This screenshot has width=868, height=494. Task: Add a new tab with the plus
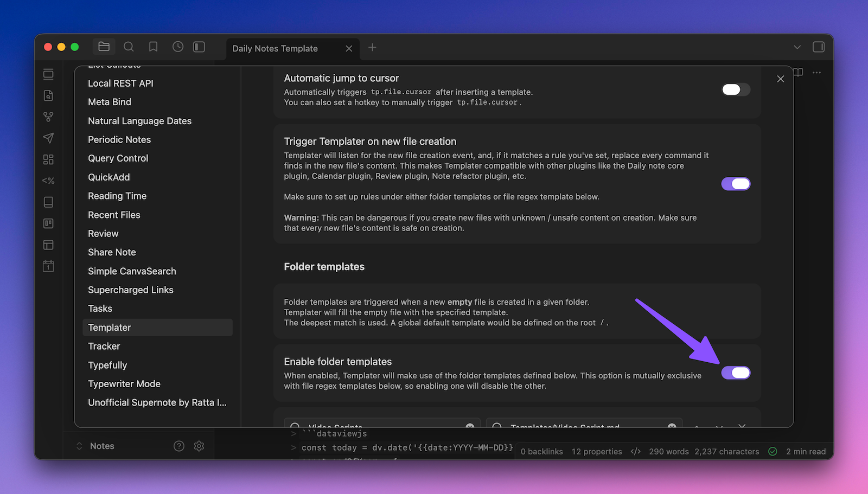pyautogui.click(x=372, y=47)
